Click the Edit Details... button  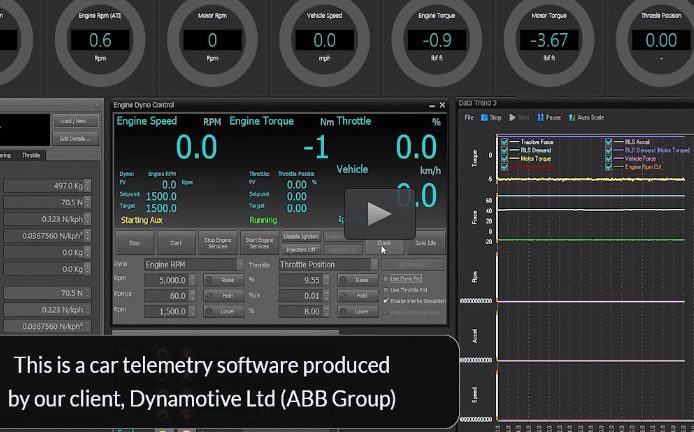(76, 139)
